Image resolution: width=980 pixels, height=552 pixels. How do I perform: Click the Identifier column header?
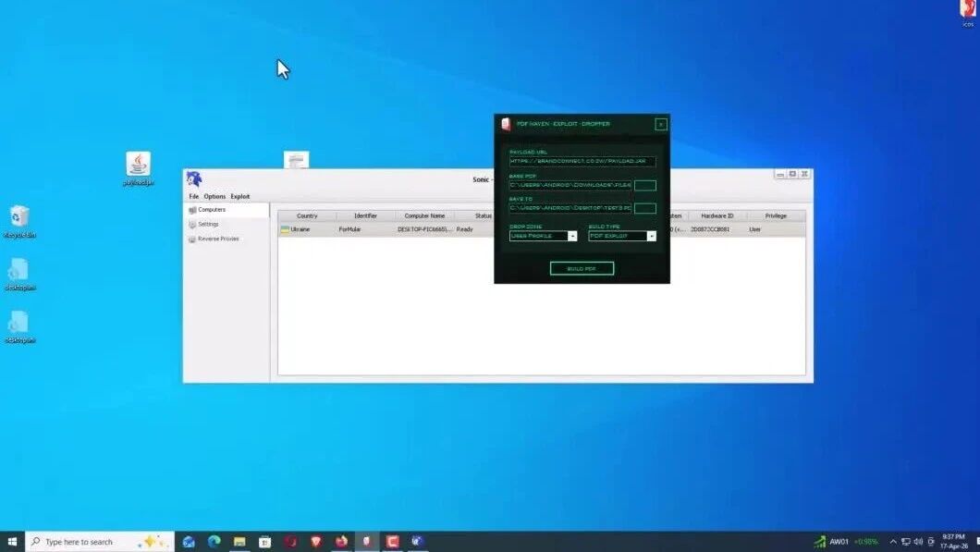coord(365,215)
